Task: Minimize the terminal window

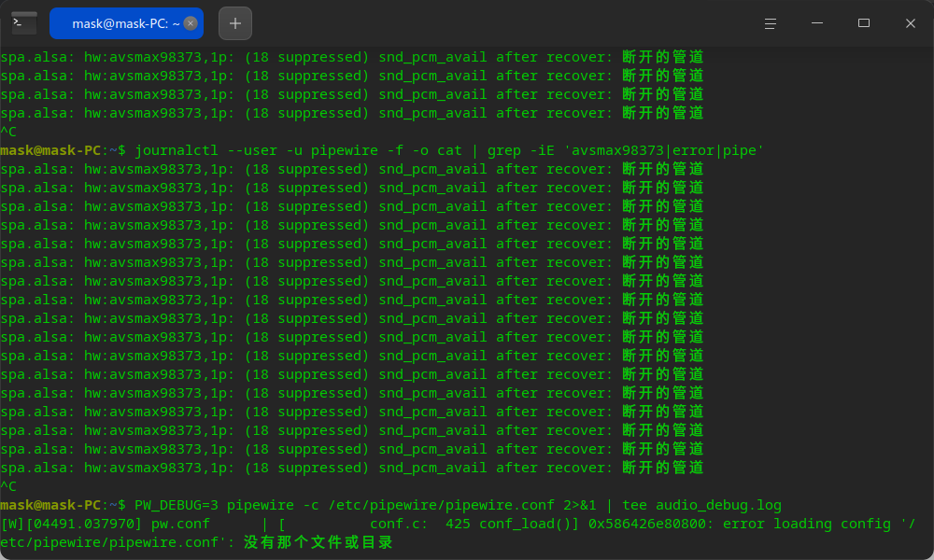Action: click(x=817, y=23)
